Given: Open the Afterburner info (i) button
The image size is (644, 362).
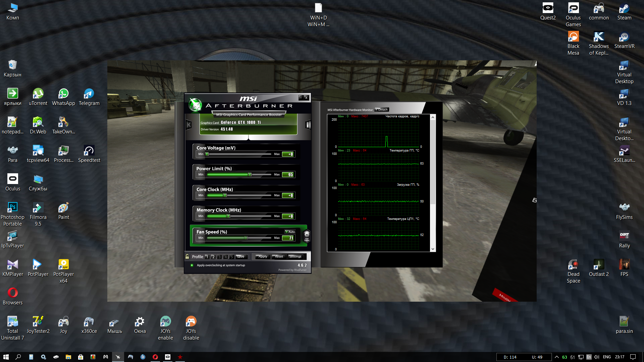Looking at the screenshot, I should (x=308, y=125).
